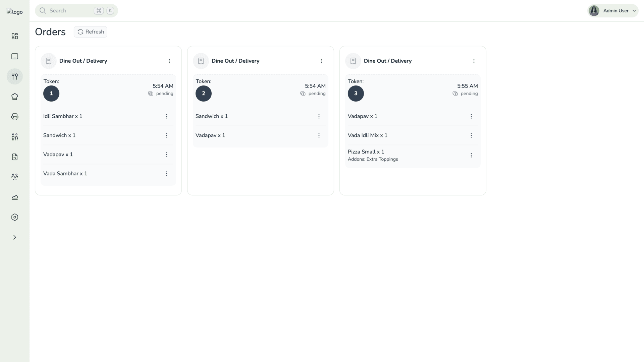The image size is (644, 362).
Task: Open the dashboard grid icon in sidebar
Action: pyautogui.click(x=15, y=36)
